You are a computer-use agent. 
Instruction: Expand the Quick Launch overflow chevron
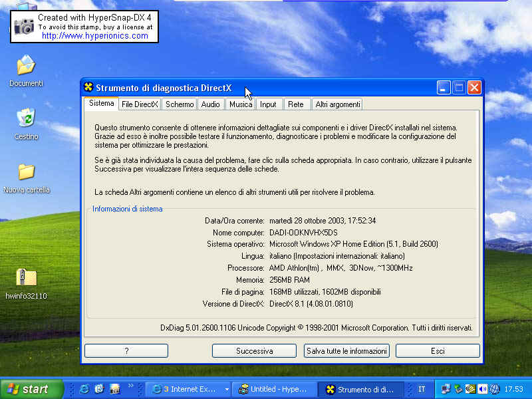[131, 386]
